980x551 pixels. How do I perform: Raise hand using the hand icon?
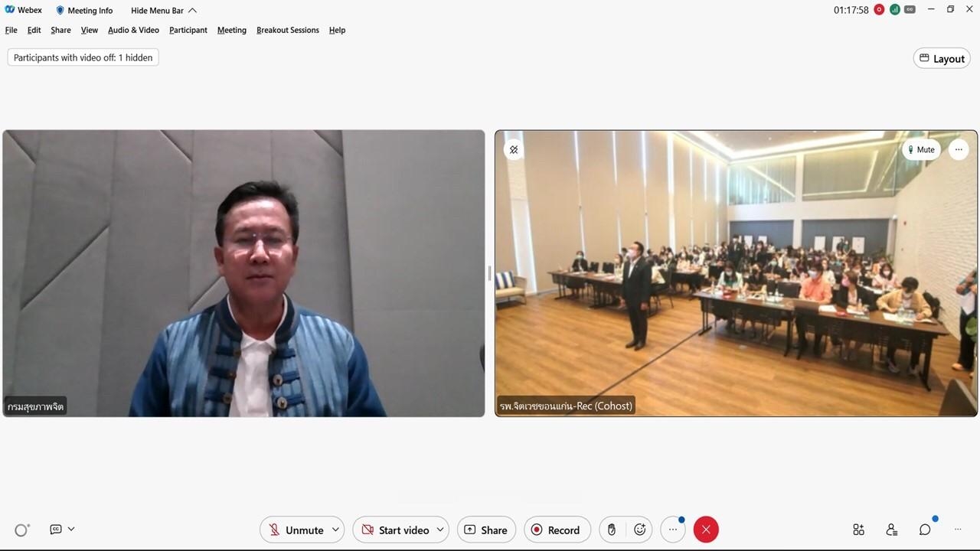pos(611,530)
